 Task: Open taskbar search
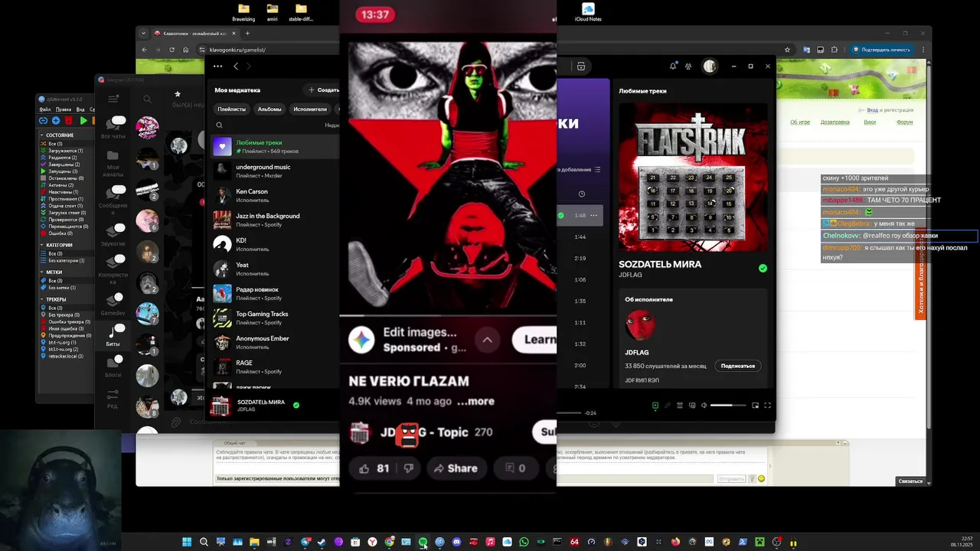(204, 542)
